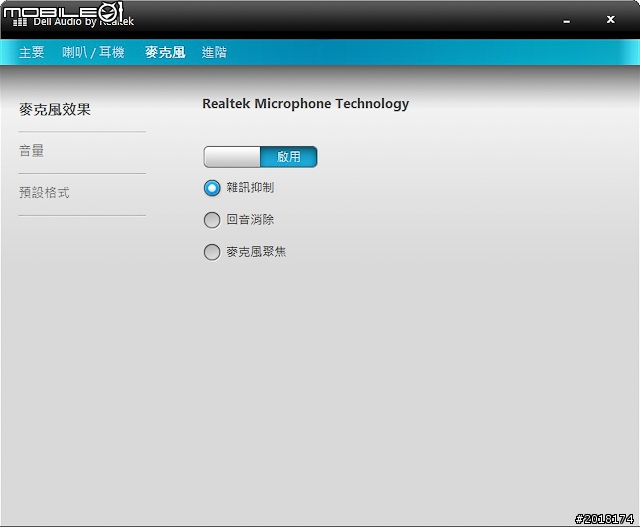Click the Dell Audio equalizer logo icon
Viewport: 640px width, 527px height.
tap(20, 22)
